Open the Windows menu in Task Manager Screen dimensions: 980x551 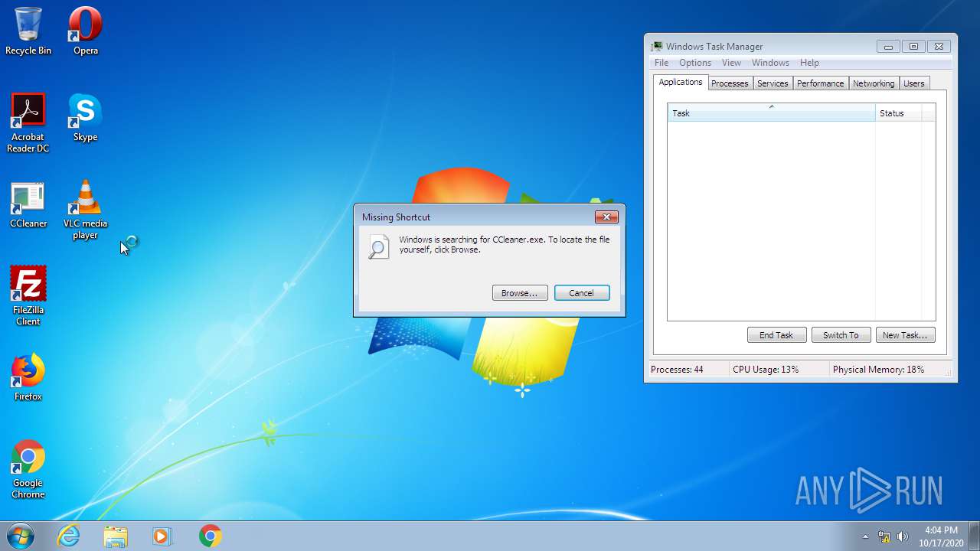point(770,63)
